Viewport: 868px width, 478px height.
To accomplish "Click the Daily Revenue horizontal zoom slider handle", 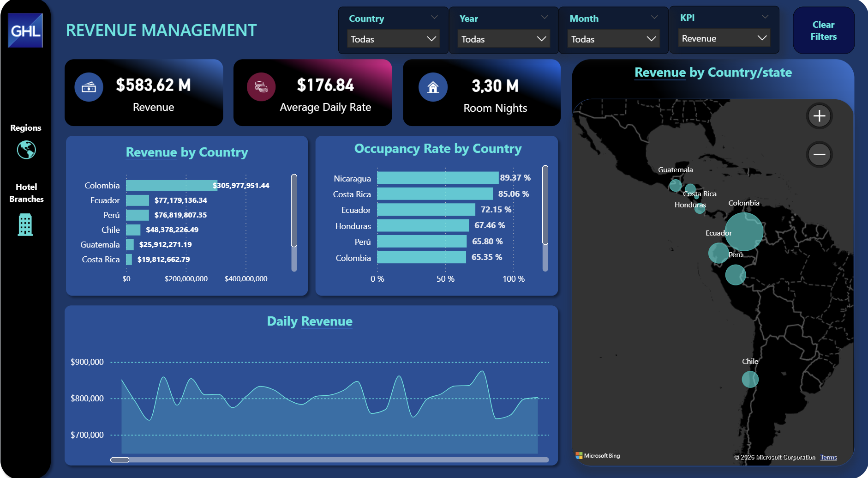I will [x=120, y=460].
